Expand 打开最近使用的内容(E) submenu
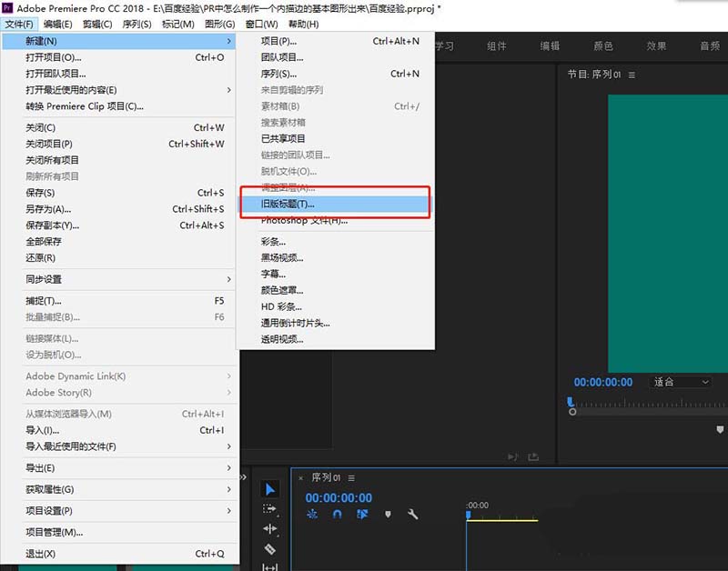 pyautogui.click(x=229, y=90)
